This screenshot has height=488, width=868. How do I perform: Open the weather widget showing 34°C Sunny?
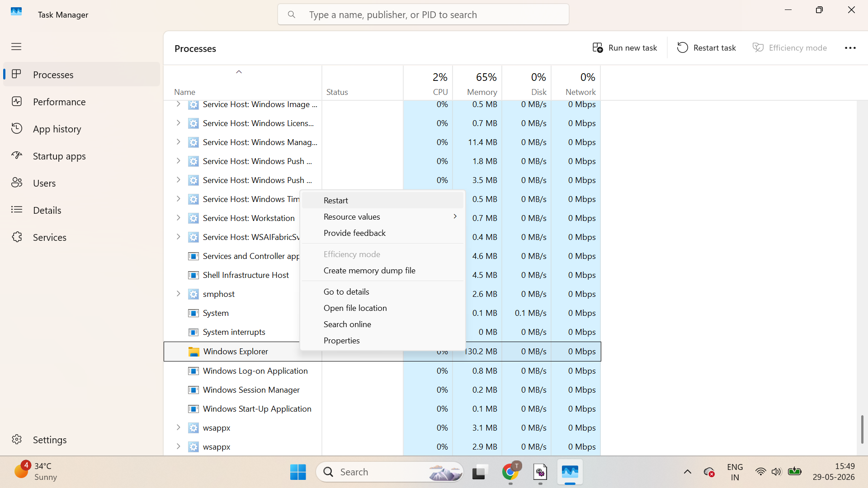click(36, 471)
